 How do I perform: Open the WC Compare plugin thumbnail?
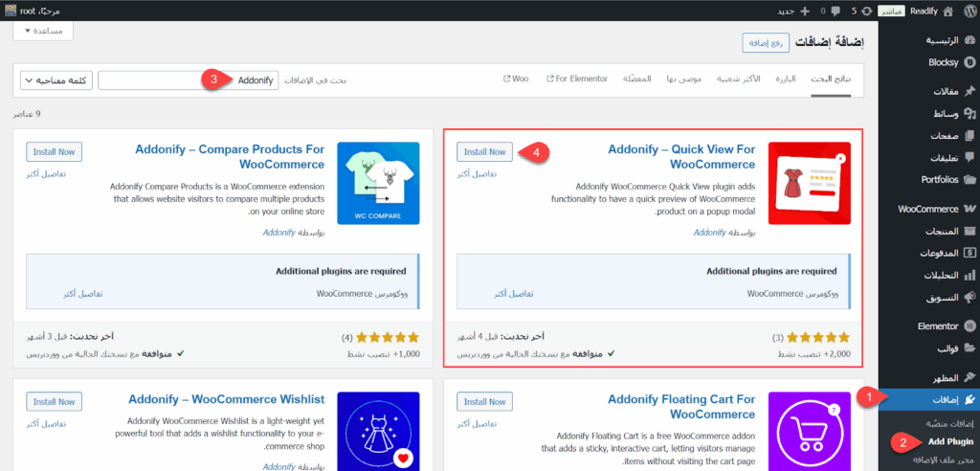pos(378,183)
